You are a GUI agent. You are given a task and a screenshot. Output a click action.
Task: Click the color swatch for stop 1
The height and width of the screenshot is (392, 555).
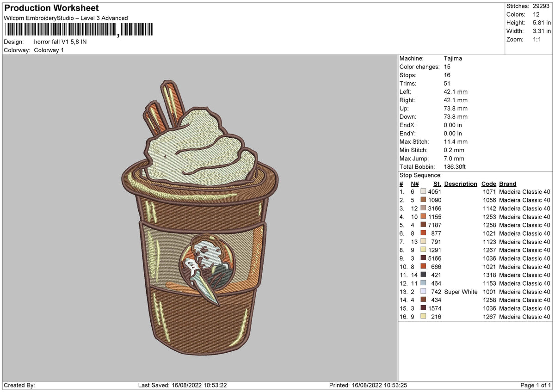point(423,192)
